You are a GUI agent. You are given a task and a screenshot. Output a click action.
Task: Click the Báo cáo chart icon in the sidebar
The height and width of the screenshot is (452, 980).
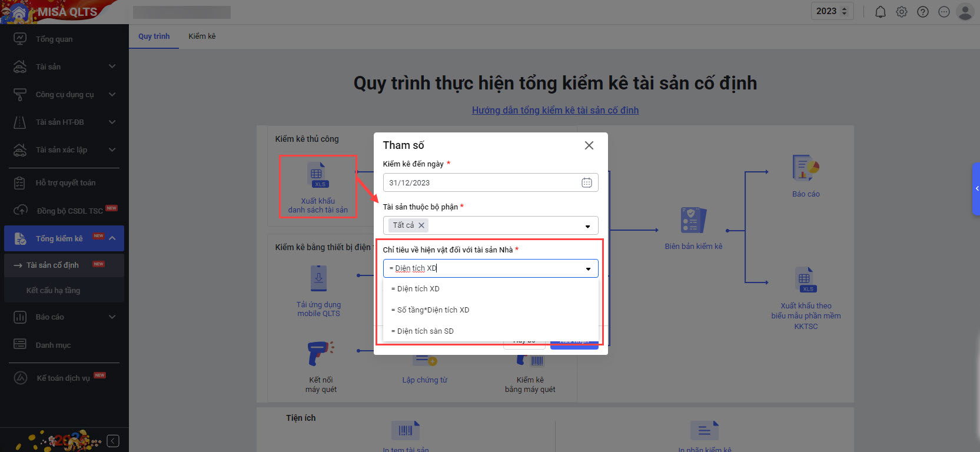20,317
